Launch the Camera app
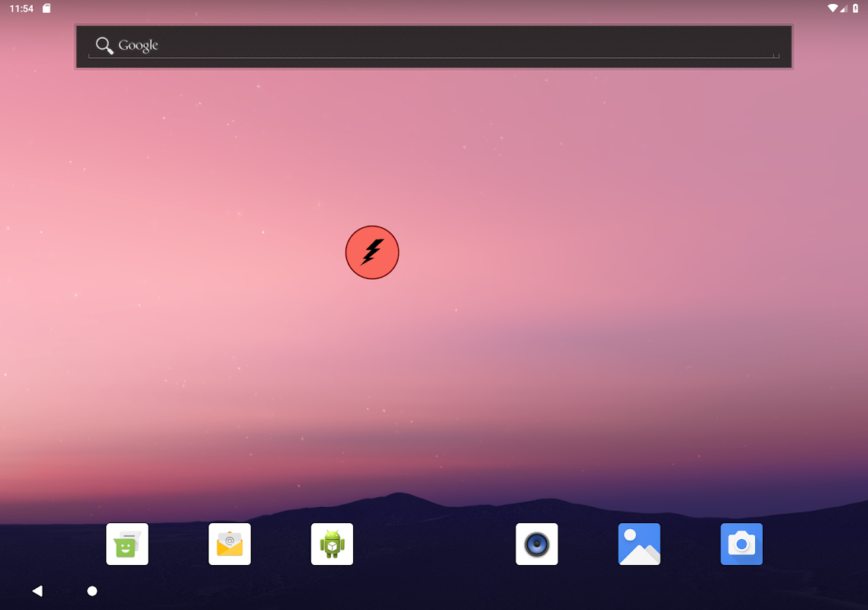The width and height of the screenshot is (868, 610). pyautogui.click(x=742, y=544)
